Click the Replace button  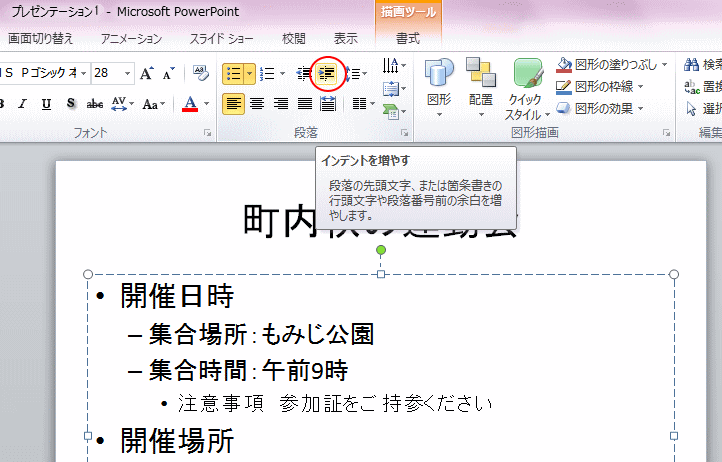(702, 87)
